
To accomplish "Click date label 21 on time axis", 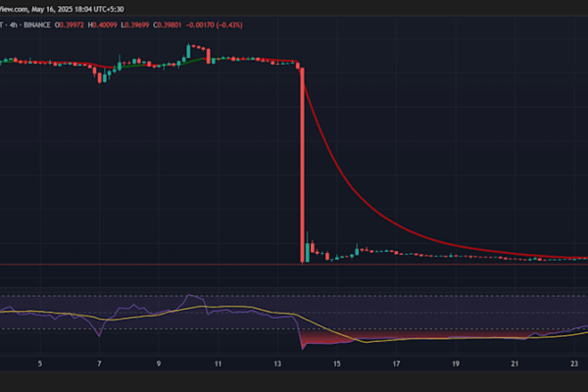I will [514, 364].
